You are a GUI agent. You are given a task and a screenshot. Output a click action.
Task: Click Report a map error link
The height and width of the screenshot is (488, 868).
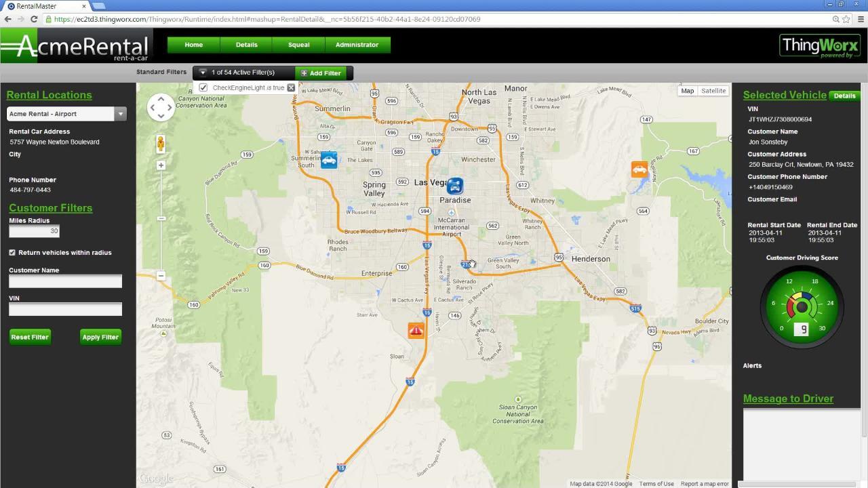[705, 484]
